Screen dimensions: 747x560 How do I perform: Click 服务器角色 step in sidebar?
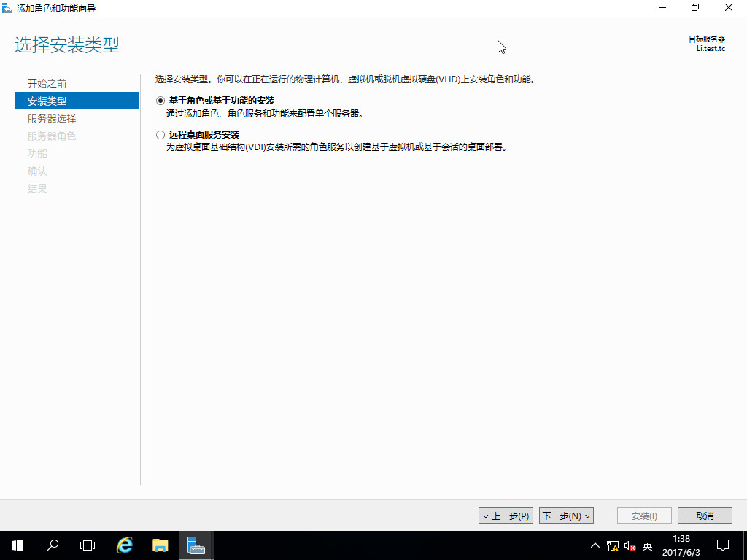point(52,136)
